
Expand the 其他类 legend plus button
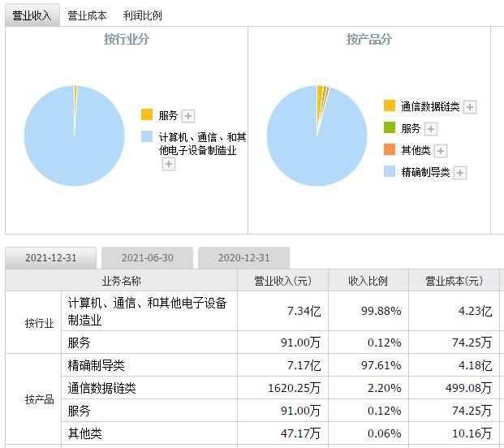[441, 150]
